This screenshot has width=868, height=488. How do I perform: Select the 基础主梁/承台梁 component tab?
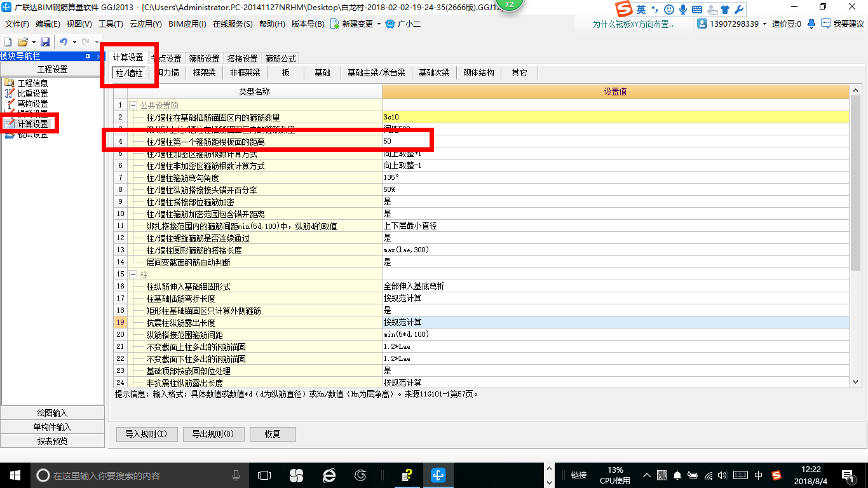376,73
